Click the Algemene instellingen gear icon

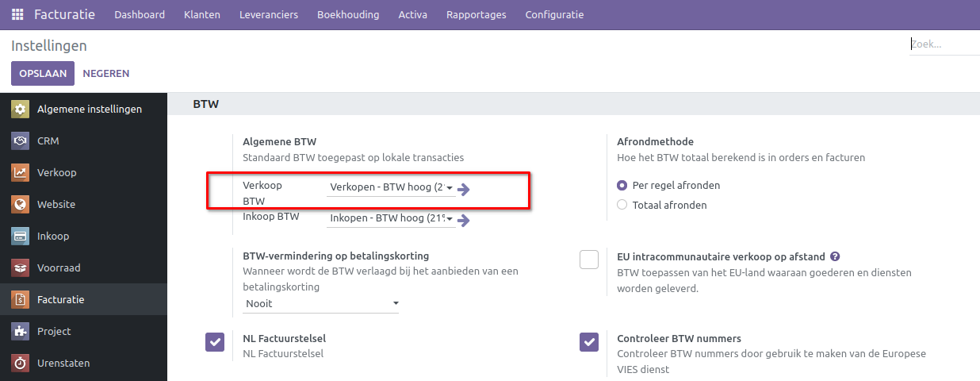click(21, 109)
